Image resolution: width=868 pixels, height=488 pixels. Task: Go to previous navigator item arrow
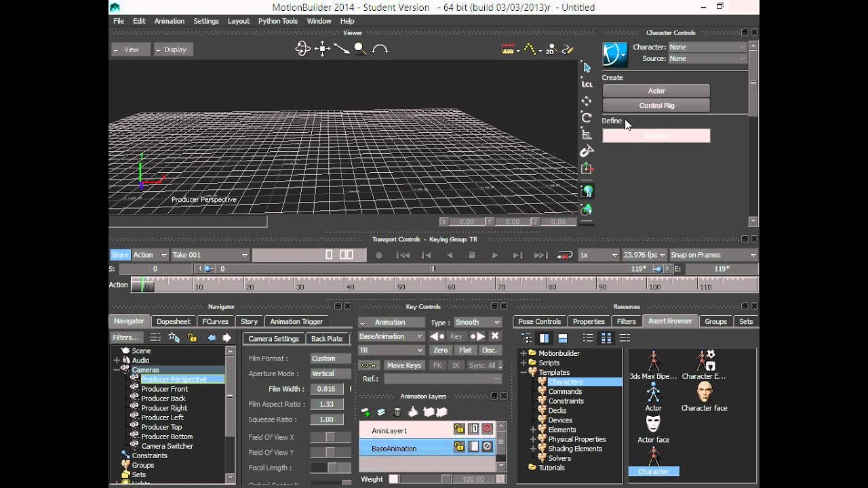point(212,338)
